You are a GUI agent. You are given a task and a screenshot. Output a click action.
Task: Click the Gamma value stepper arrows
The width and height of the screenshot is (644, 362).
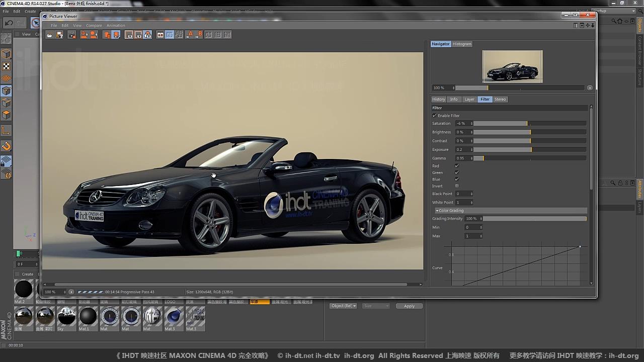pos(471,158)
